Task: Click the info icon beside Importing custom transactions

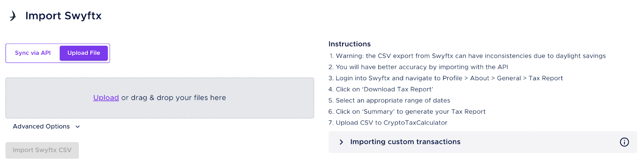Action: (624, 142)
